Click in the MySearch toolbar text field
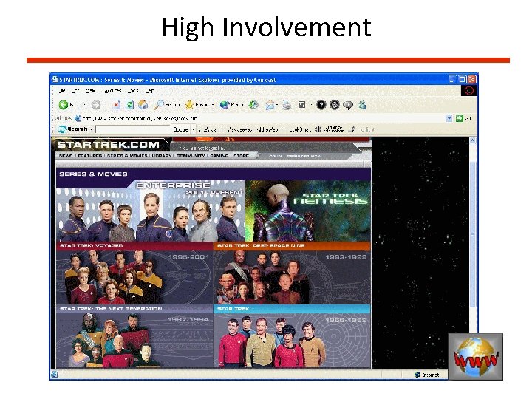This screenshot has height=399, width=532. pyautogui.click(x=133, y=129)
